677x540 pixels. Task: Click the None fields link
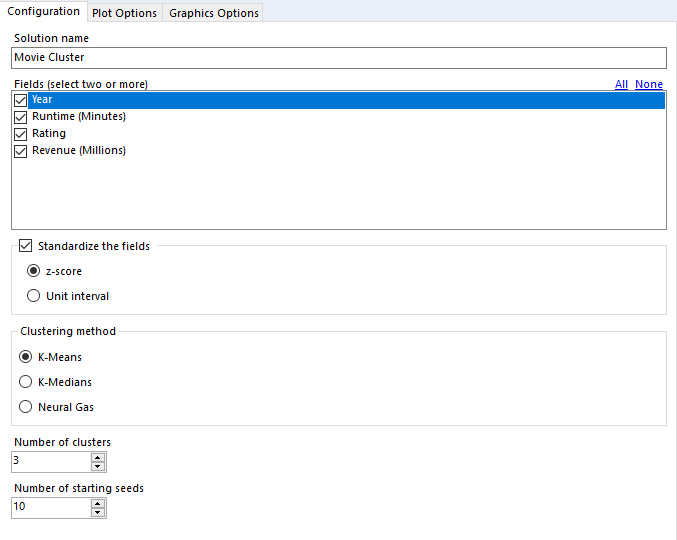click(x=649, y=84)
